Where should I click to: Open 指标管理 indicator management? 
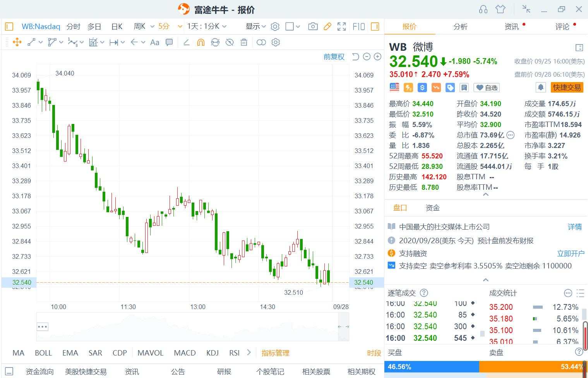point(276,353)
